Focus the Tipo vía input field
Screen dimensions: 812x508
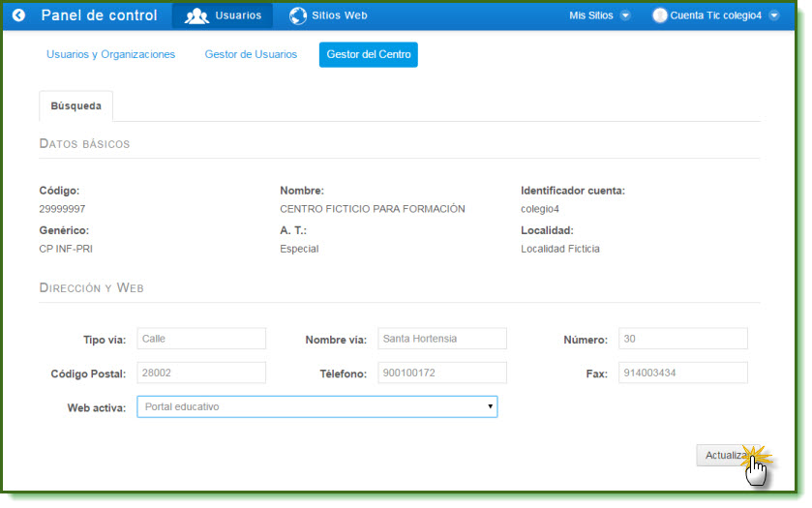pyautogui.click(x=201, y=339)
